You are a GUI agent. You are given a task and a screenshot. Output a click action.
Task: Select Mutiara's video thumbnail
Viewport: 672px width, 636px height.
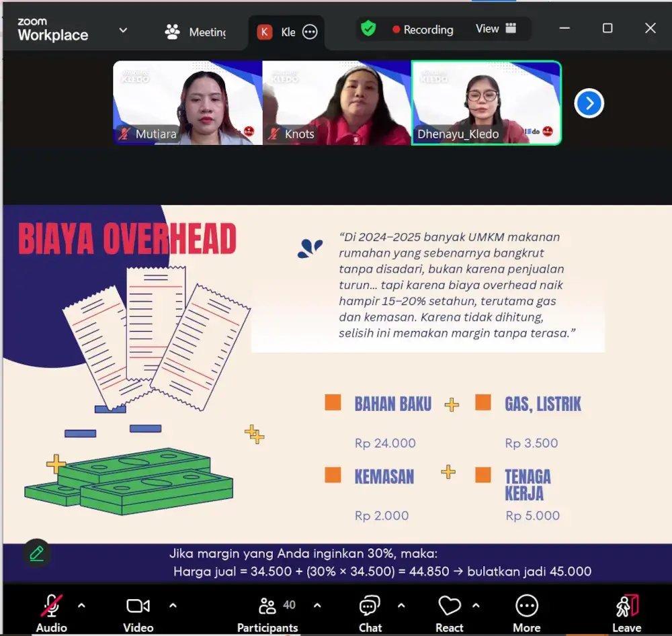(187, 103)
